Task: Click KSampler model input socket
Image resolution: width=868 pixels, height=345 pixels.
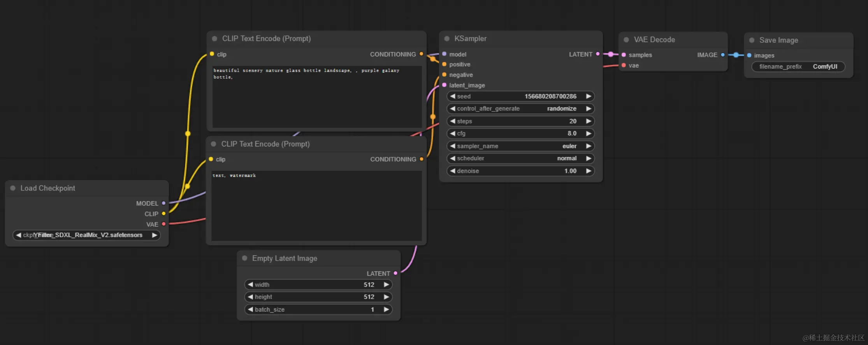Action: 444,54
